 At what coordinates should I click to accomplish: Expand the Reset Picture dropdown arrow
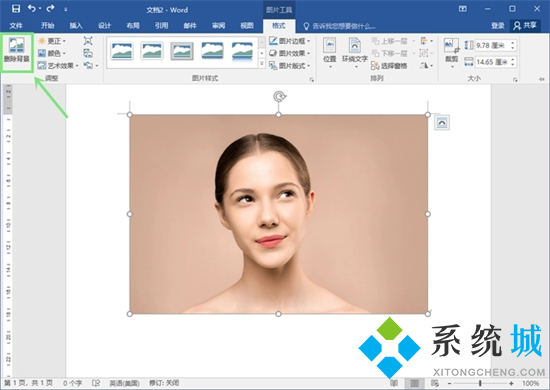coord(97,66)
